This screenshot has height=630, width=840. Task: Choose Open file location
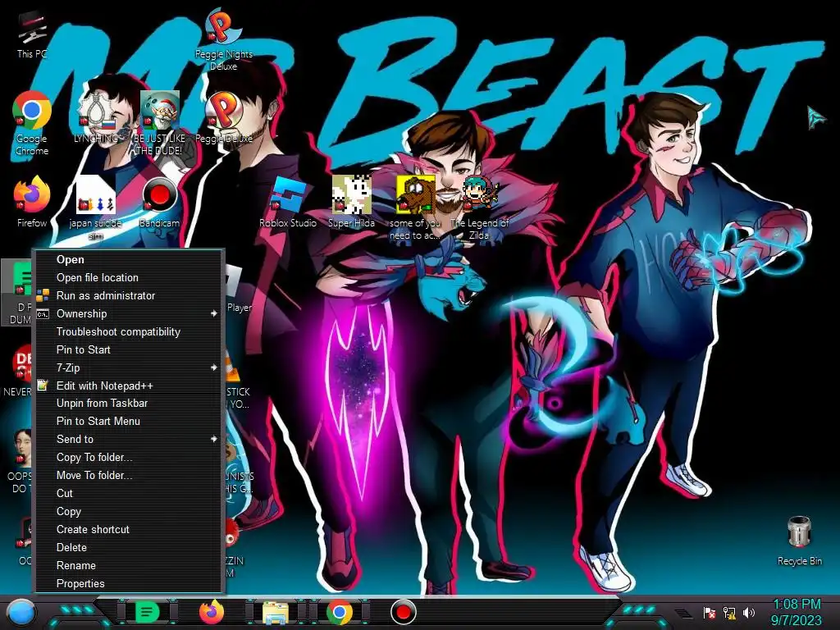128,277
